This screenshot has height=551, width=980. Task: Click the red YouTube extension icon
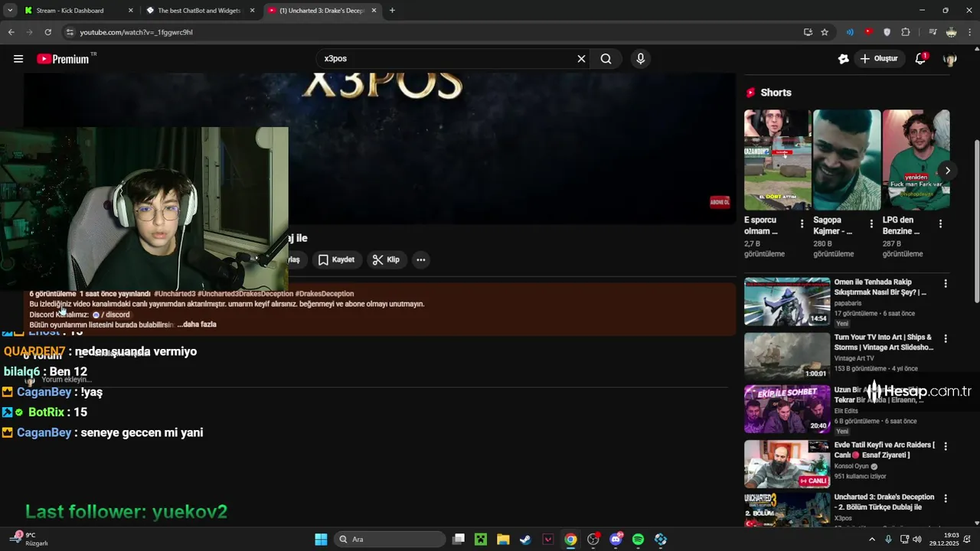tap(868, 32)
